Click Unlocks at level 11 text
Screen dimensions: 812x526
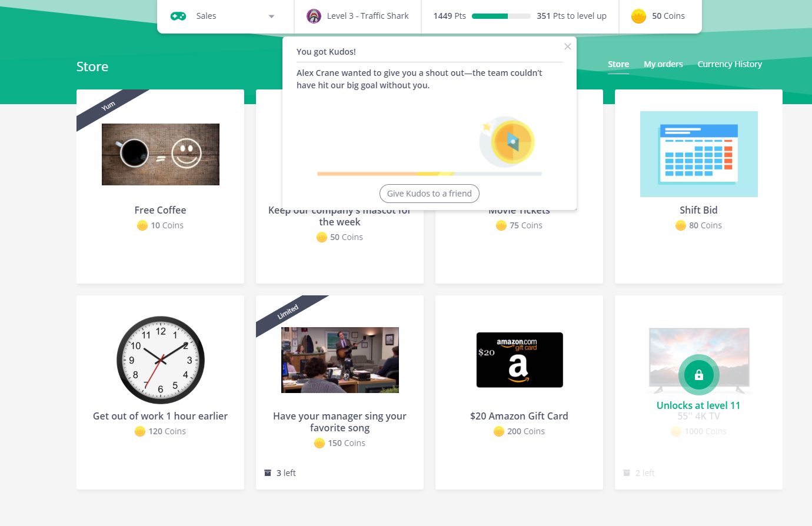pos(698,405)
